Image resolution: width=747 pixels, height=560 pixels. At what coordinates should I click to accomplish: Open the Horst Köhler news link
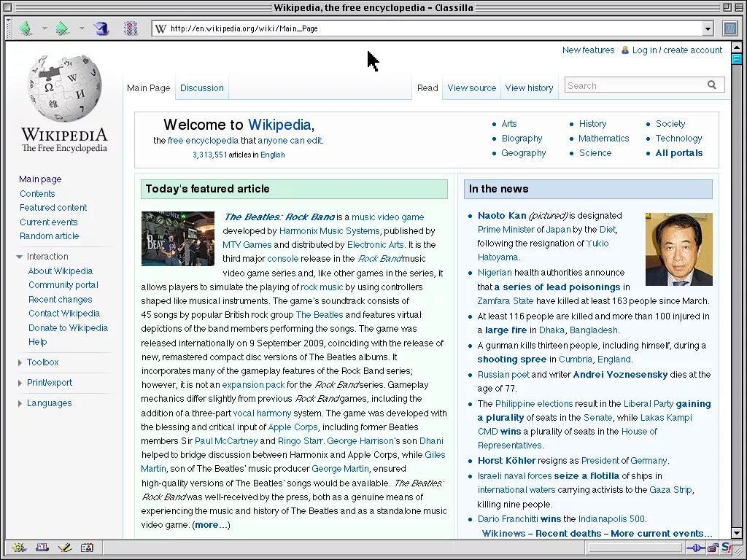click(x=506, y=461)
